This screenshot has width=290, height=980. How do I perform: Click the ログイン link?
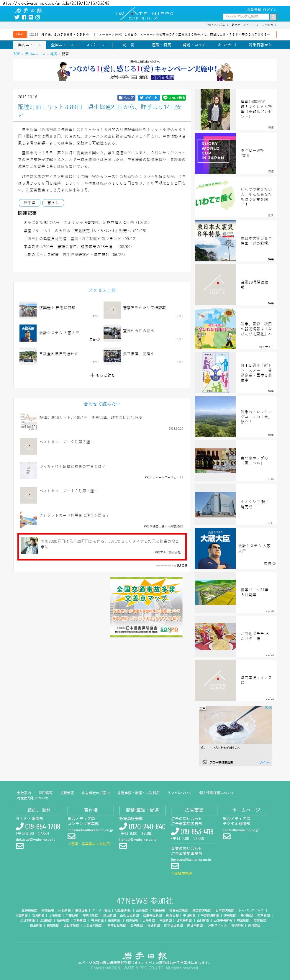(x=270, y=9)
